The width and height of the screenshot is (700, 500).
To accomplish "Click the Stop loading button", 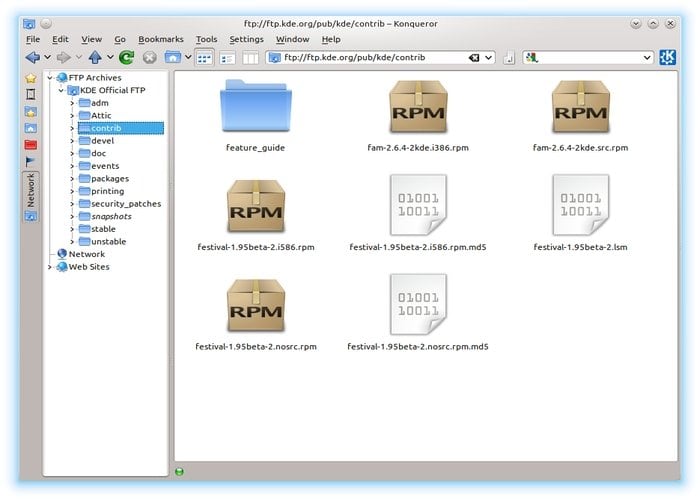I will tap(150, 58).
